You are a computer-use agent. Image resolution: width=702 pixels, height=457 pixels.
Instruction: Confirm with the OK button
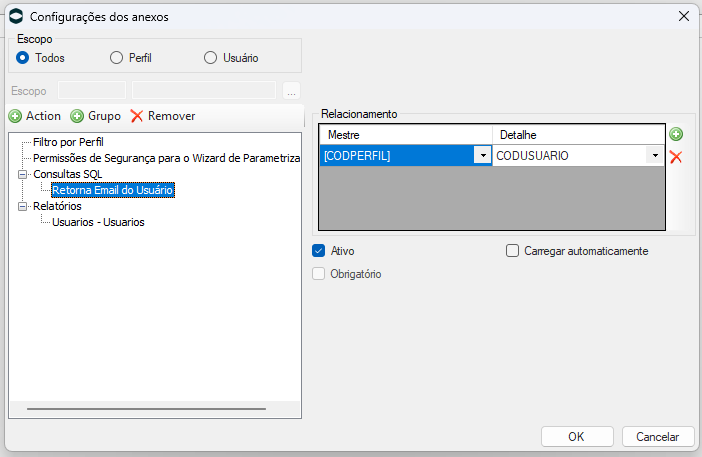click(x=577, y=436)
